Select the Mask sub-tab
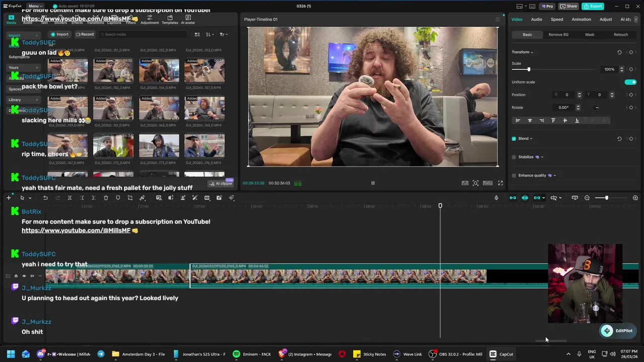This screenshot has height=362, width=644. [590, 35]
